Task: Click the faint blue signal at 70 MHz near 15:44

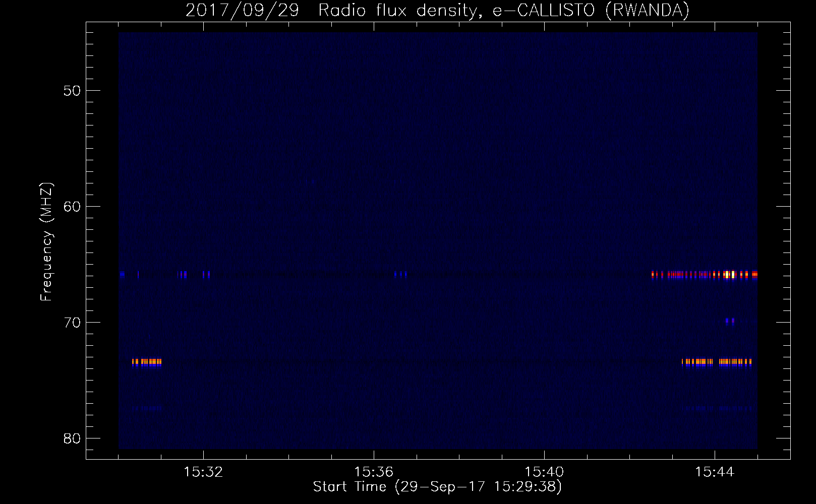Action: (730, 321)
